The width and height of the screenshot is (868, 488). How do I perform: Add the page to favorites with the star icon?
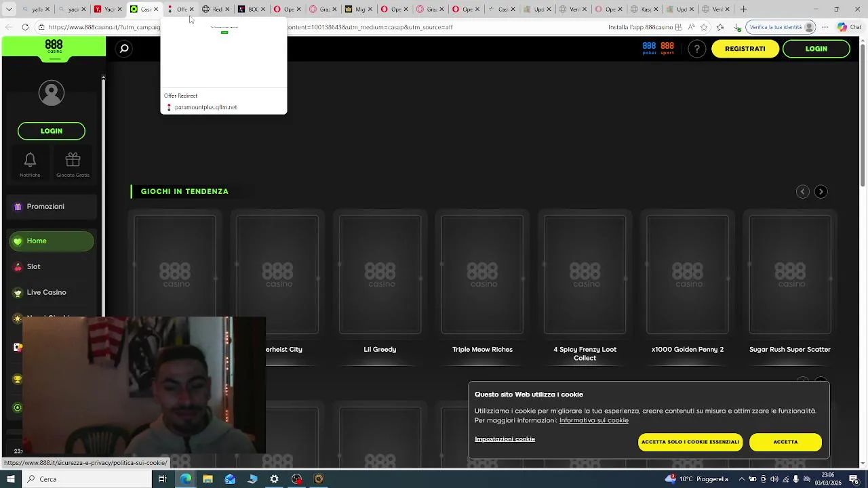(705, 27)
